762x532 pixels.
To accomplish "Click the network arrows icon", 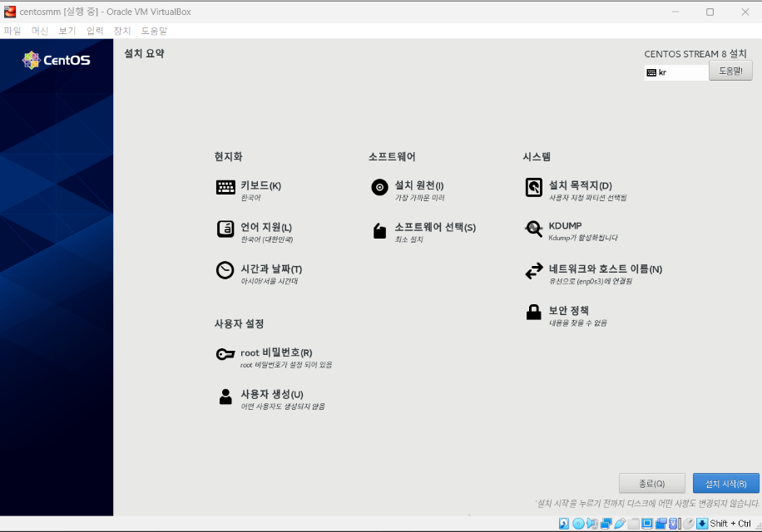I will point(533,270).
